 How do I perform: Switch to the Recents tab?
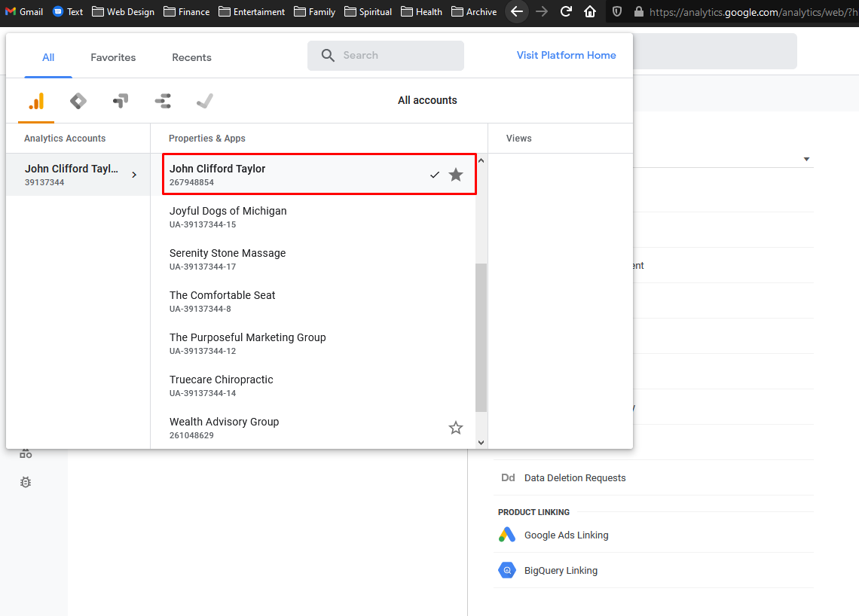pos(191,57)
